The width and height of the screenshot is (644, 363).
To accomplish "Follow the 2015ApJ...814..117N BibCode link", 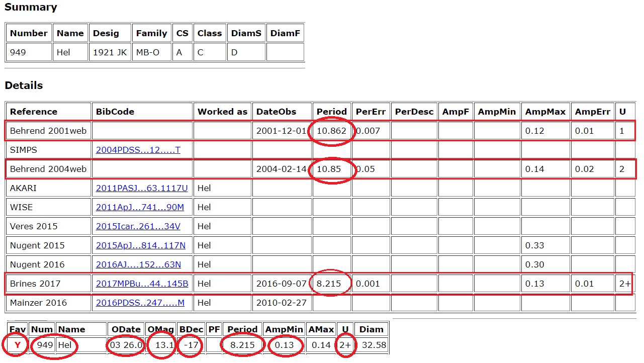I will (x=141, y=245).
